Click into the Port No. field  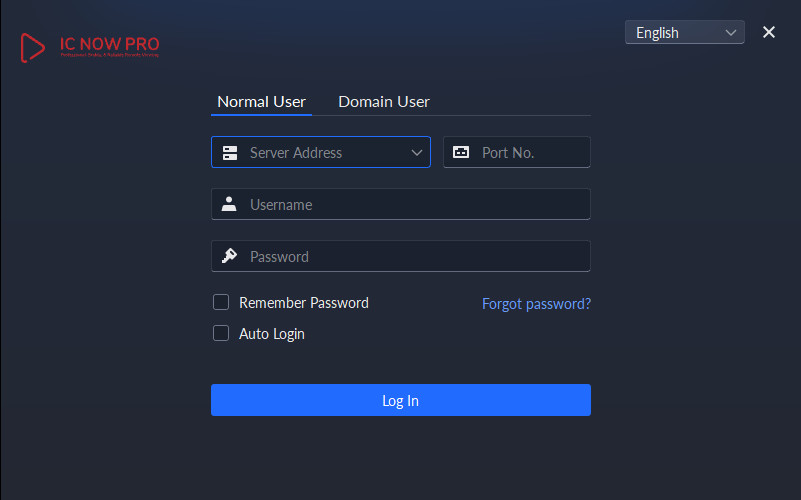[x=530, y=153]
